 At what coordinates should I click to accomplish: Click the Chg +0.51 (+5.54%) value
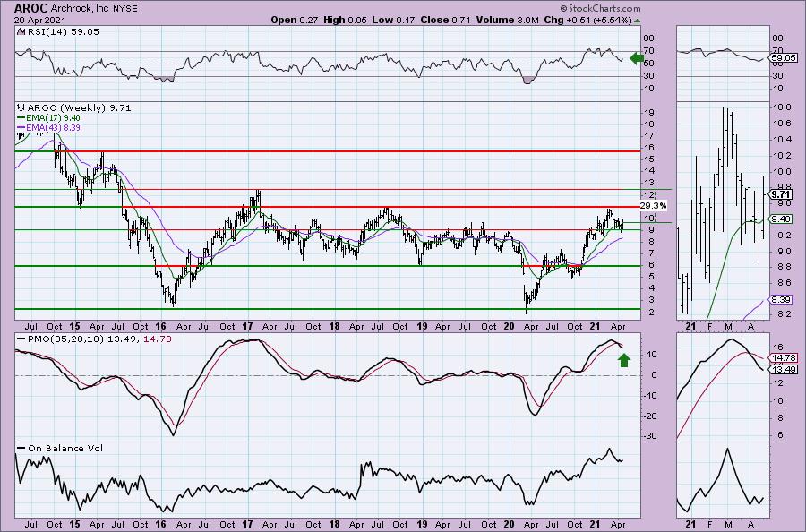pyautogui.click(x=587, y=20)
